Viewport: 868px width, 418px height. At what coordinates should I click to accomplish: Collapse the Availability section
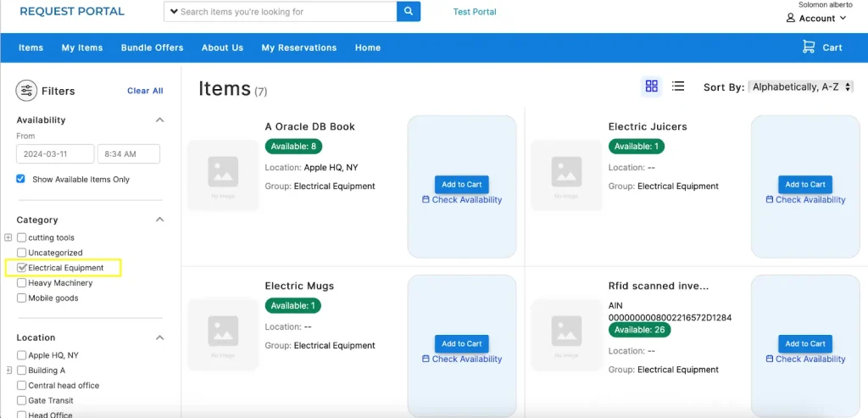point(159,120)
